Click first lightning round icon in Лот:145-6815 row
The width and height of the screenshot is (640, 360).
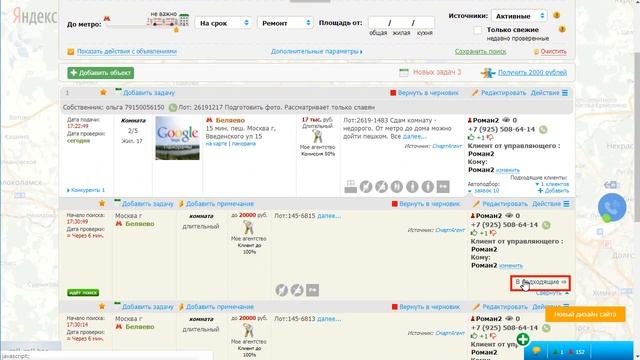(281, 290)
